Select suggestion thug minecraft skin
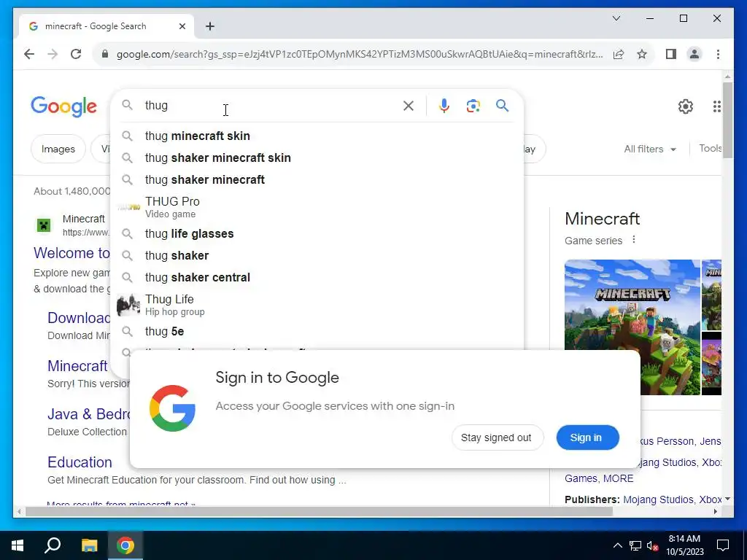 pos(317,136)
